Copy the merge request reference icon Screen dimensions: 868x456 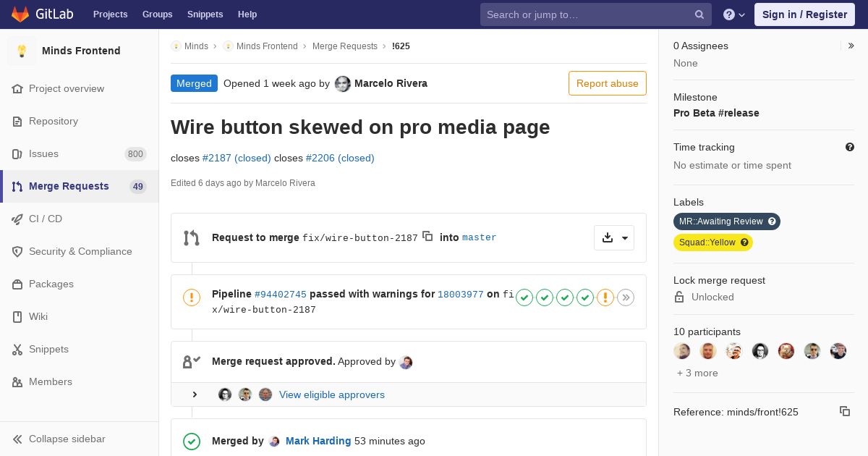(845, 411)
